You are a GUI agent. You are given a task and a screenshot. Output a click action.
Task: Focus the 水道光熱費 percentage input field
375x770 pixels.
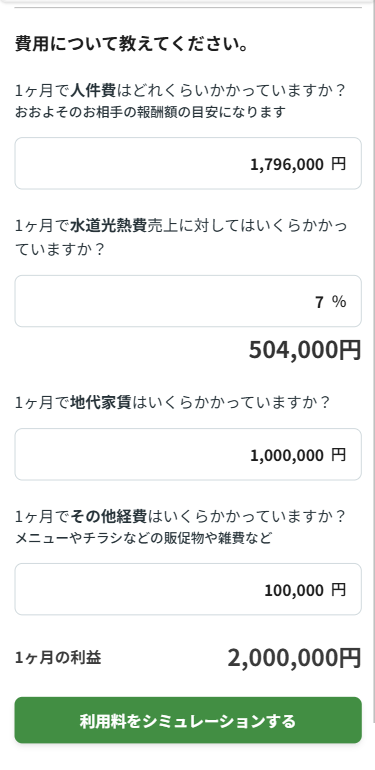pyautogui.click(x=188, y=301)
